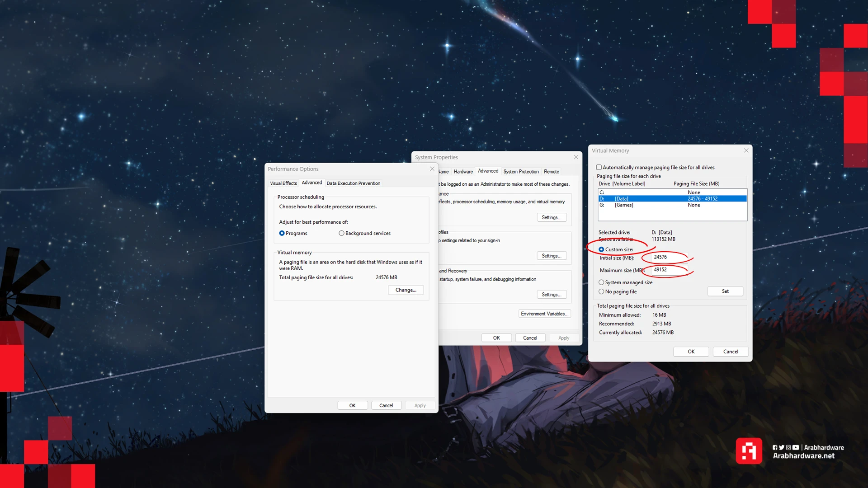
Task: Close the Performance Options window
Action: 432,169
